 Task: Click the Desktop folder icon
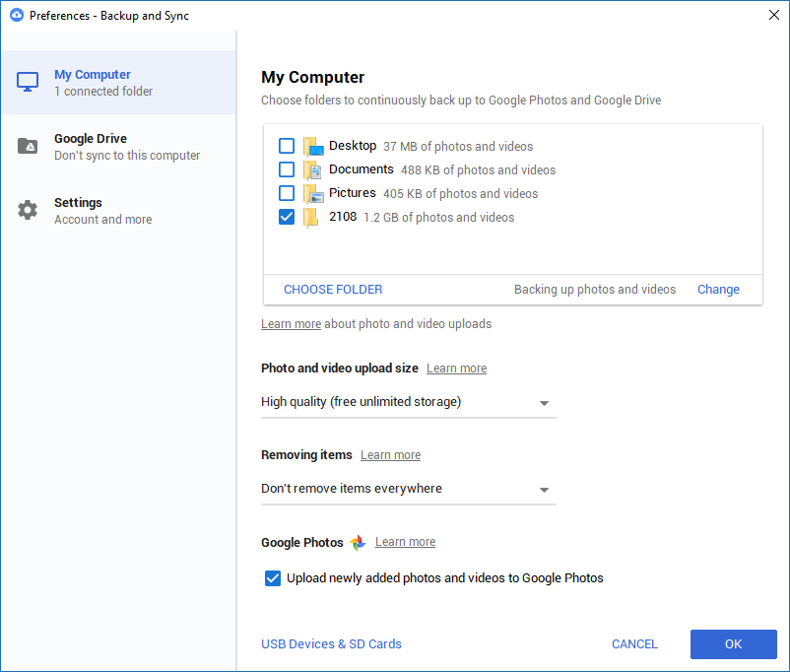[313, 146]
